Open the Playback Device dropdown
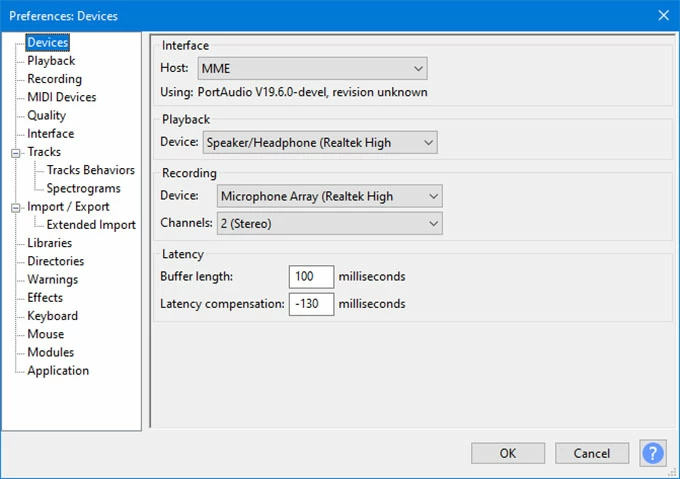680x479 pixels. (320, 143)
